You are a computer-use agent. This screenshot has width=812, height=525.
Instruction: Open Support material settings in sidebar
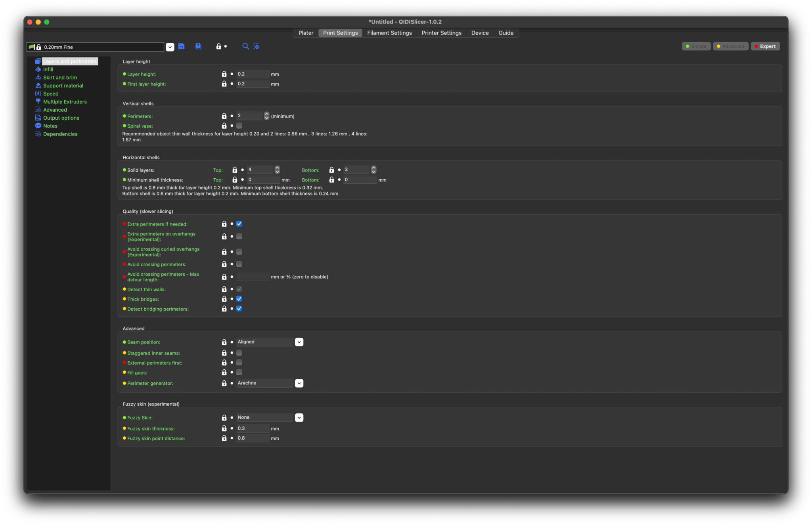click(63, 86)
